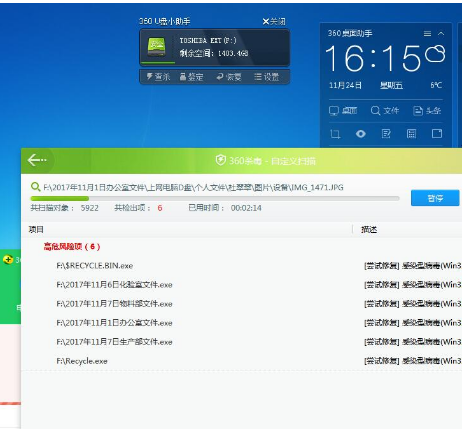Open the calculator icon in 桌面助手
This screenshot has height=429, width=468.
coord(411,134)
